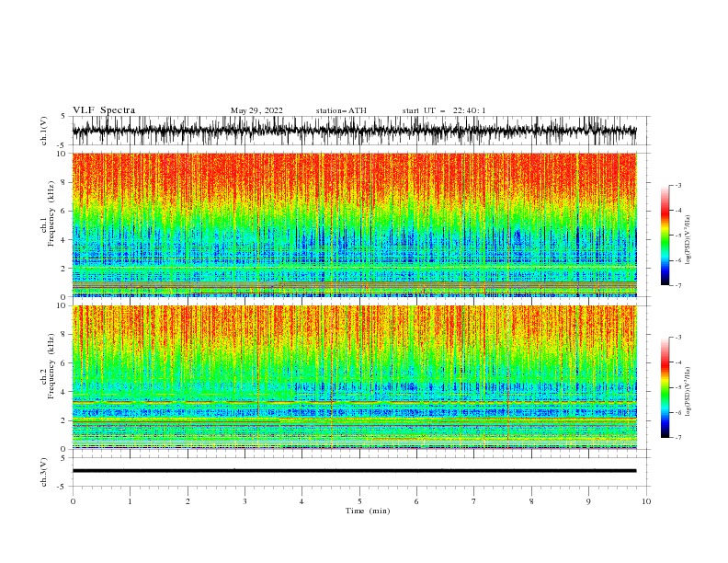Click the "-3" tick on ch.1 colorbar

click(x=678, y=185)
